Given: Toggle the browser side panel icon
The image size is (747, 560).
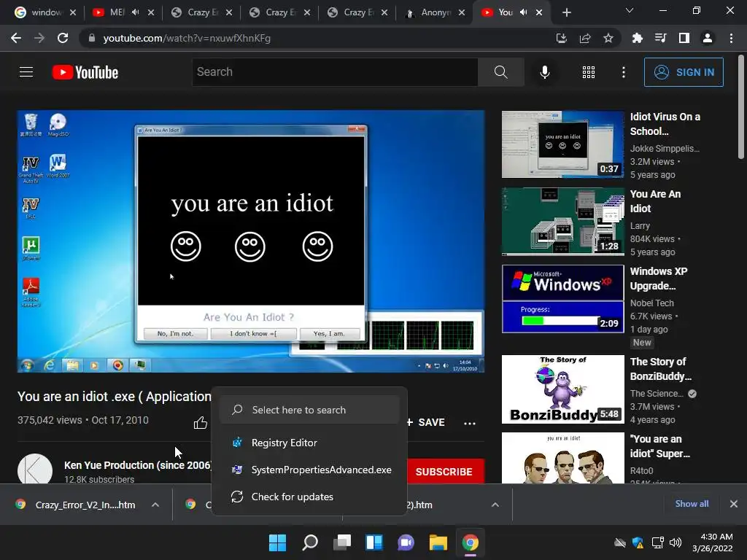Looking at the screenshot, I should (x=684, y=38).
